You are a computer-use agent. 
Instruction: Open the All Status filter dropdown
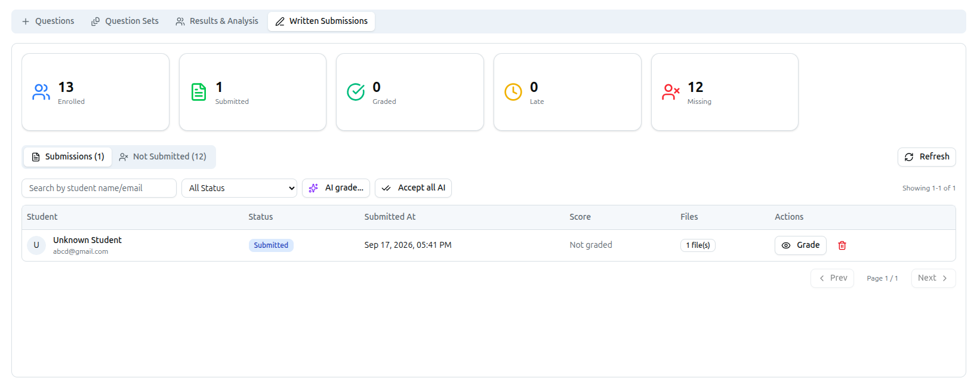coord(239,188)
